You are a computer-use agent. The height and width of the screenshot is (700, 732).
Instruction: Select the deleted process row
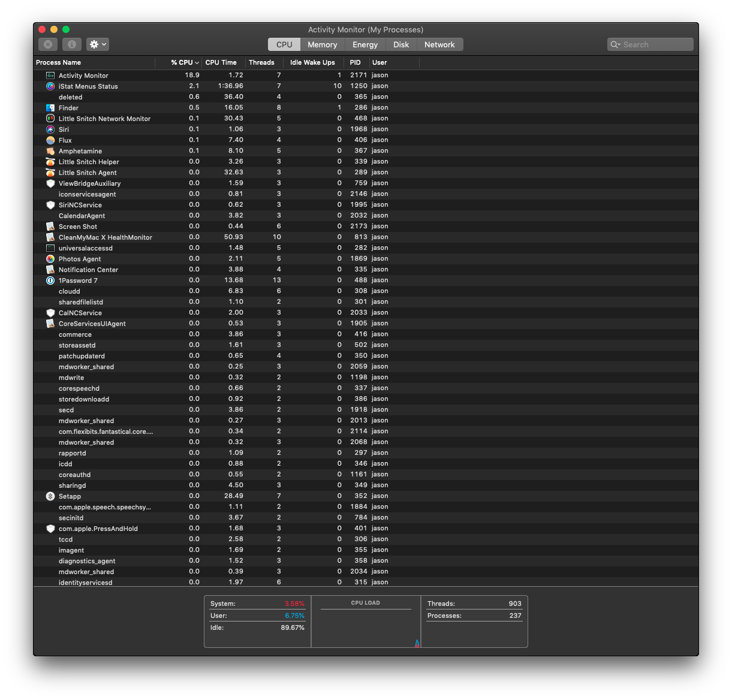[366, 97]
